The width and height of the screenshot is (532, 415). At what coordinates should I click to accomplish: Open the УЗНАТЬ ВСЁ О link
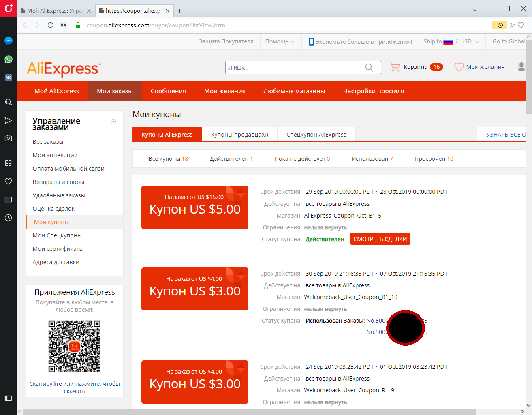506,135
